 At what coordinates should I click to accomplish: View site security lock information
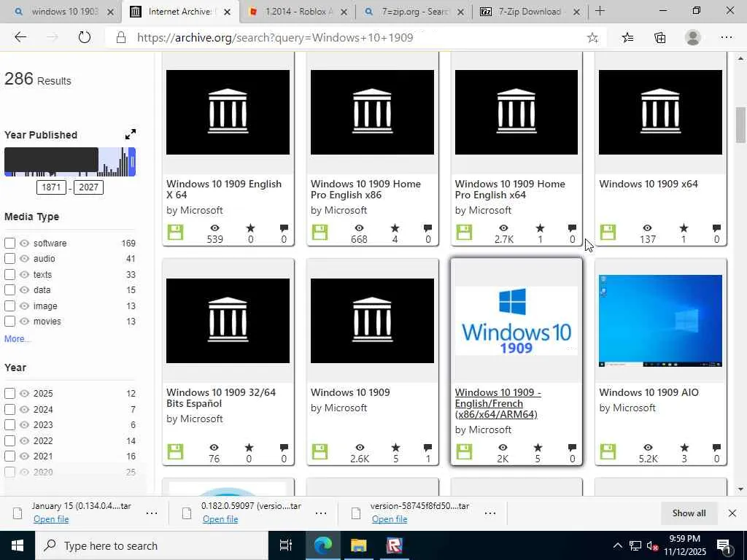click(121, 38)
